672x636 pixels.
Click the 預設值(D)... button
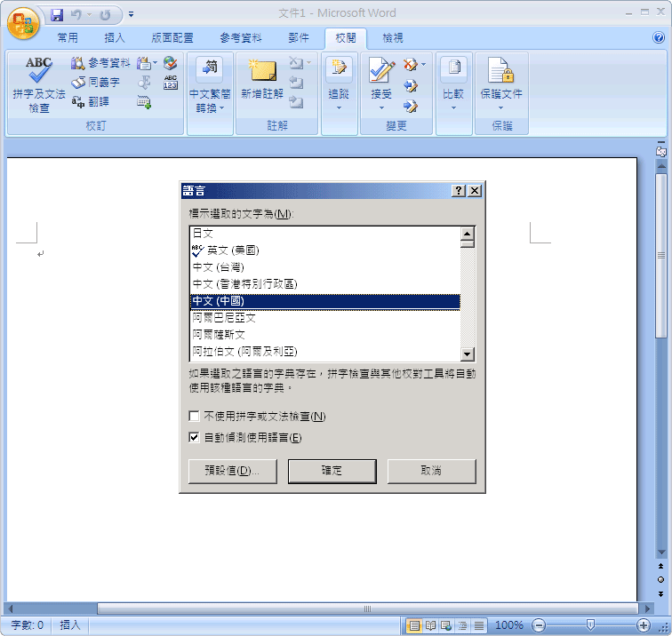(232, 471)
